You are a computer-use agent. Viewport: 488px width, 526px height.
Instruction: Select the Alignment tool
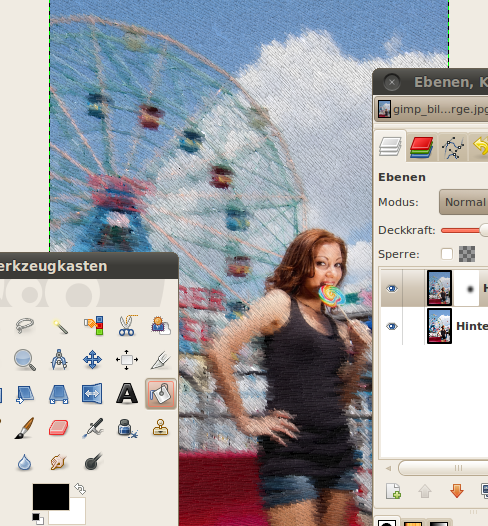click(x=127, y=360)
